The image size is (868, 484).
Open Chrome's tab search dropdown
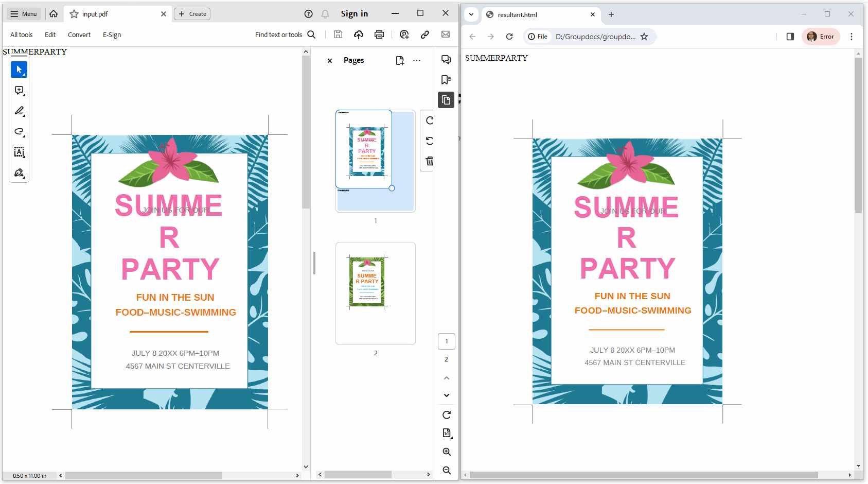471,14
